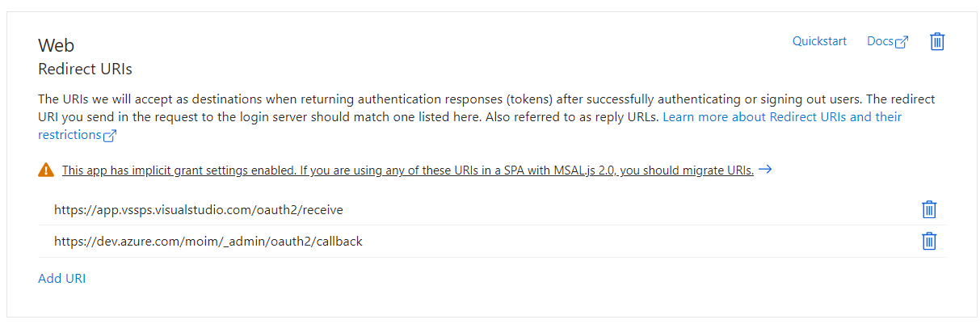Screen dimensions: 980x324
Task: Click the Redirect URIs subheading
Action: 85,69
